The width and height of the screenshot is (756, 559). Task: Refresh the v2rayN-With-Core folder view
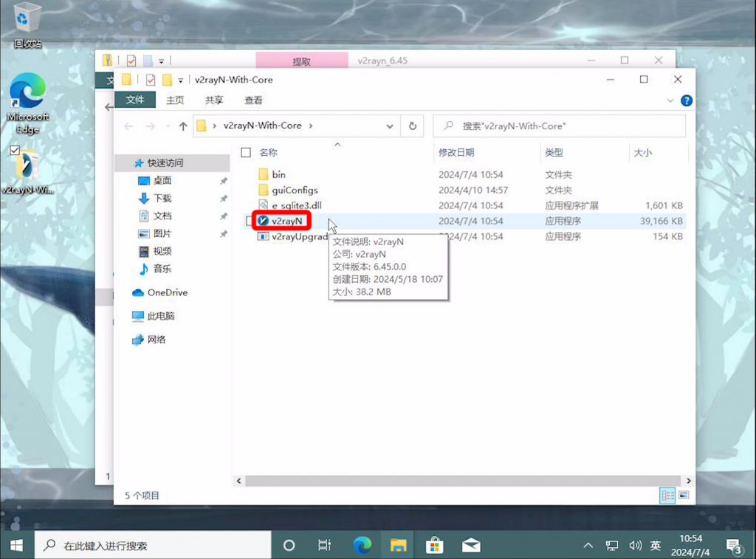coord(413,126)
